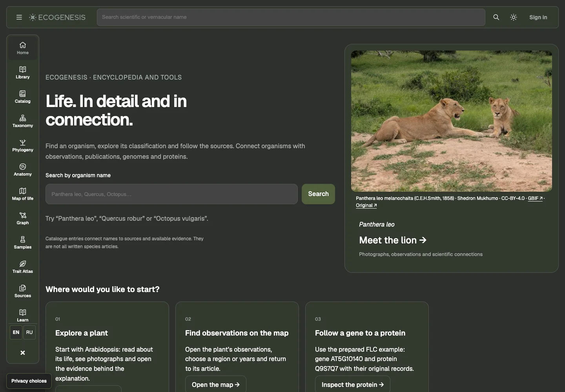Focus the organism name search input

171,194
